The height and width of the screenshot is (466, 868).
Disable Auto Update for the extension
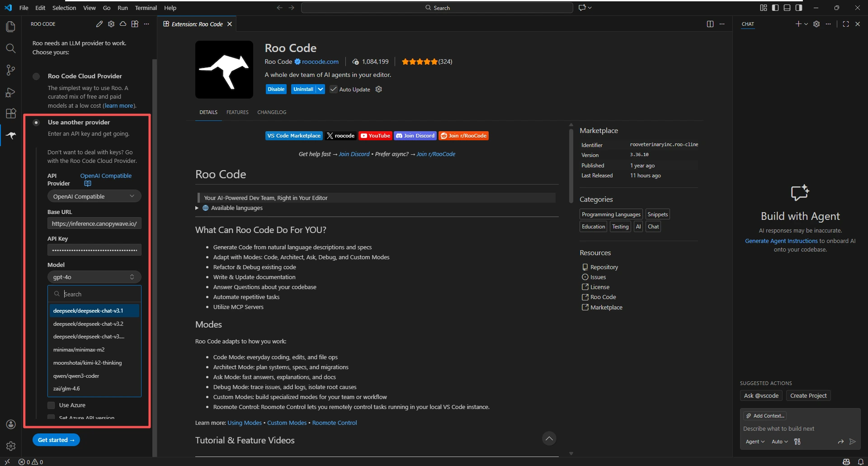(x=334, y=89)
